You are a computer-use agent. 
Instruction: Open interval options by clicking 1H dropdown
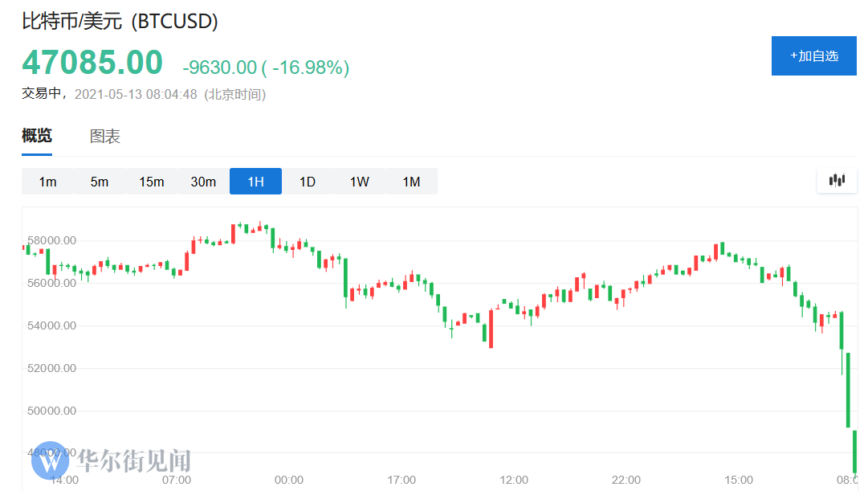(x=255, y=182)
